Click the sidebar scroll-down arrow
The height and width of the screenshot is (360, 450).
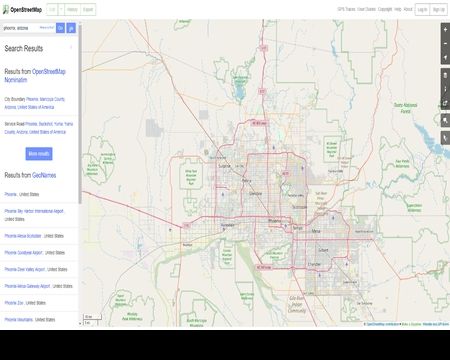point(80,323)
